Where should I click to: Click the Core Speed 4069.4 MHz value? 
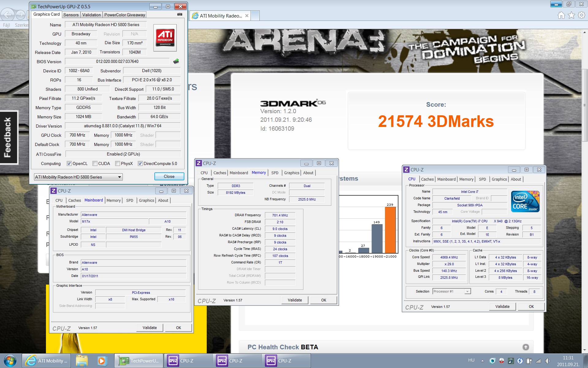[449, 258]
